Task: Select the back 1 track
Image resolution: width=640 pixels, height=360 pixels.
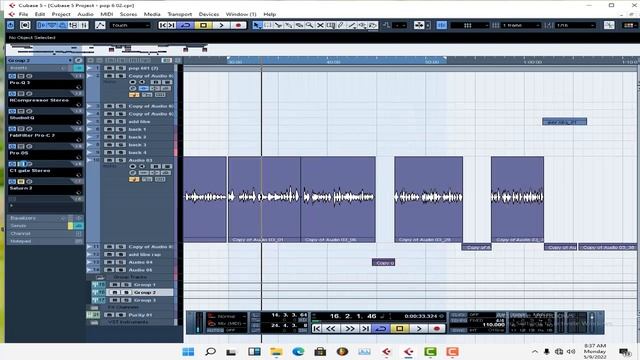Action: pyautogui.click(x=137, y=129)
